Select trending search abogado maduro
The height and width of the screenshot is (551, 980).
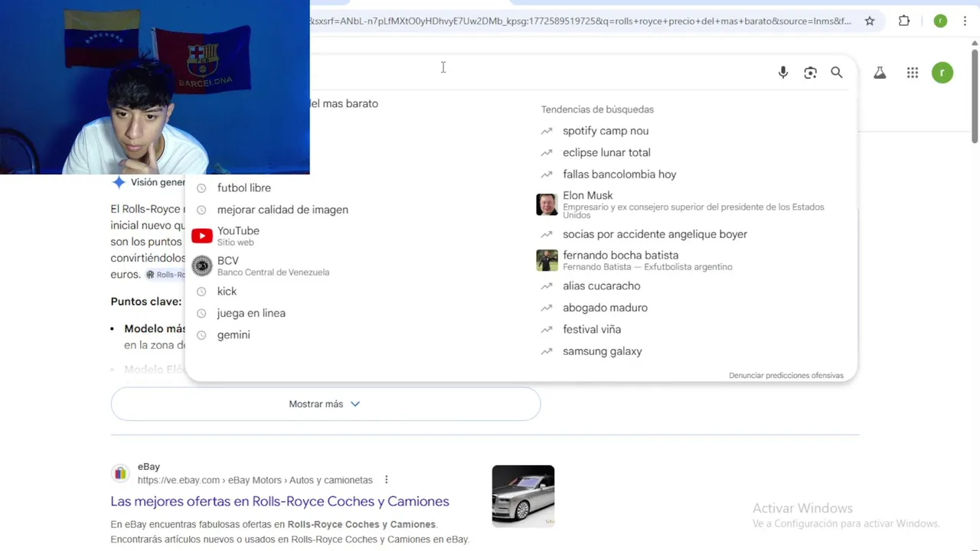[605, 308]
